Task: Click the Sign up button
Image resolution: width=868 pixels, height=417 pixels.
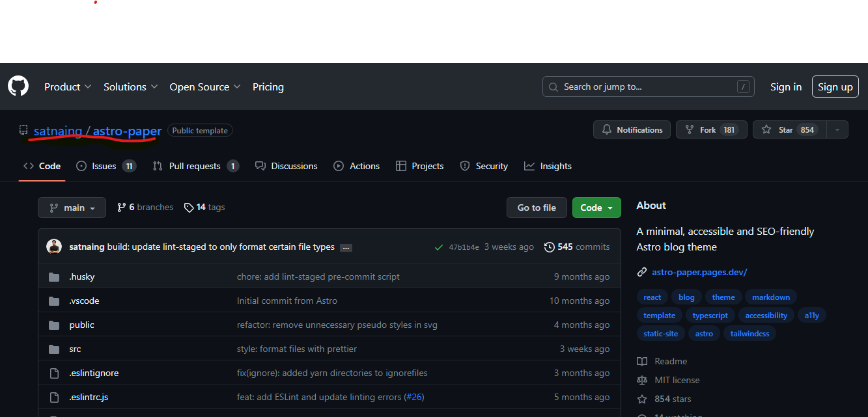Action: point(835,87)
